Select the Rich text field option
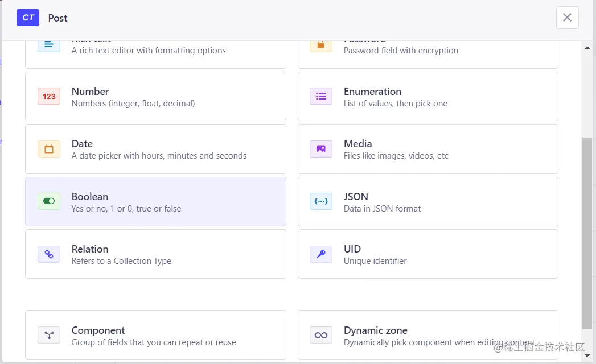Screen dimensions: 596x364 point(155,51)
